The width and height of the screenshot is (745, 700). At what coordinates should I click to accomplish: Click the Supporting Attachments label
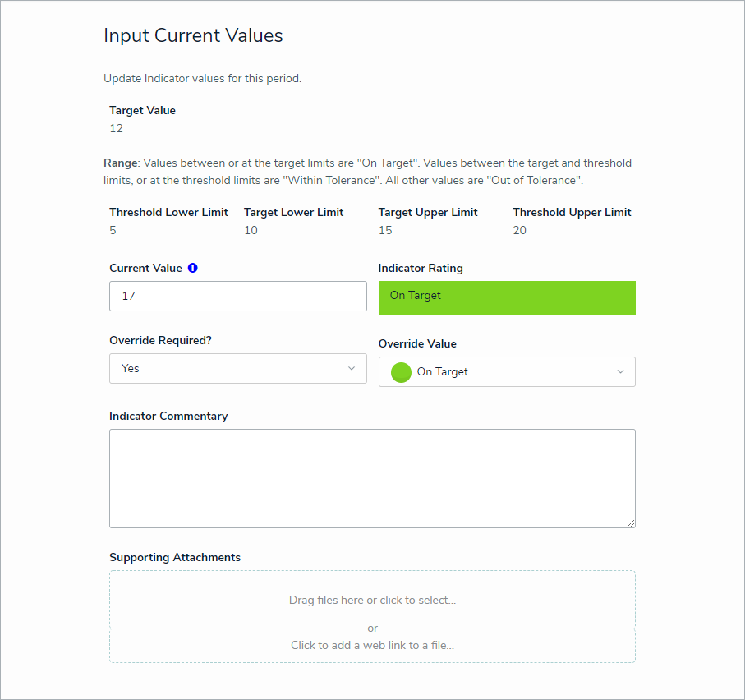(175, 557)
